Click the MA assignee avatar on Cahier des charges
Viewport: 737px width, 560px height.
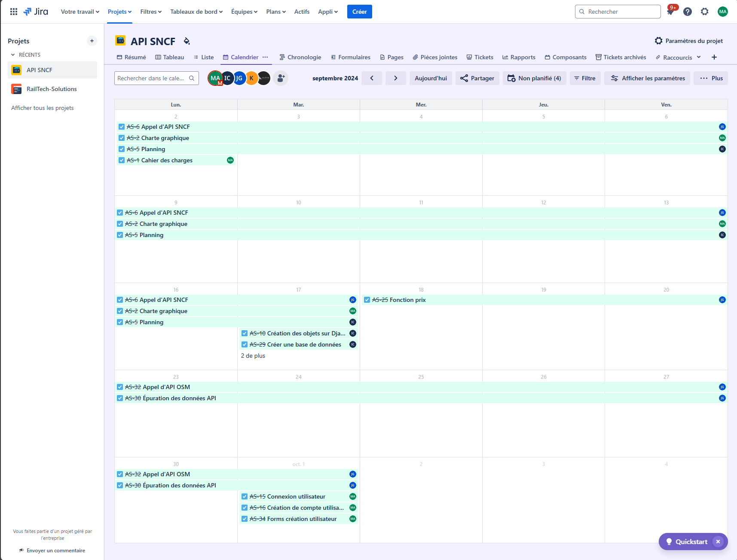coord(230,160)
